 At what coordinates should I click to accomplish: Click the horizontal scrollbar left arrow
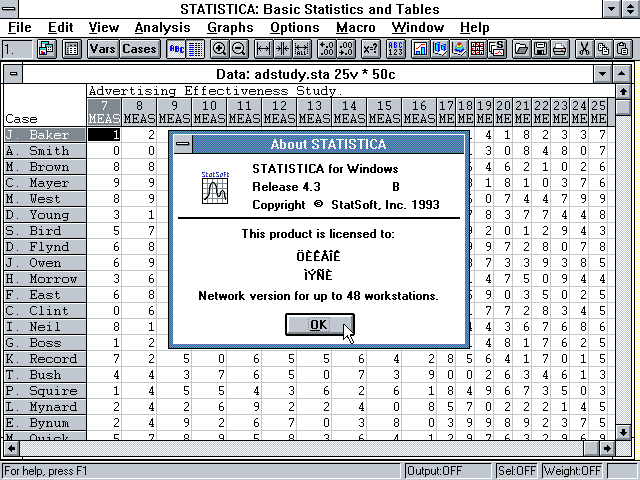(11, 449)
